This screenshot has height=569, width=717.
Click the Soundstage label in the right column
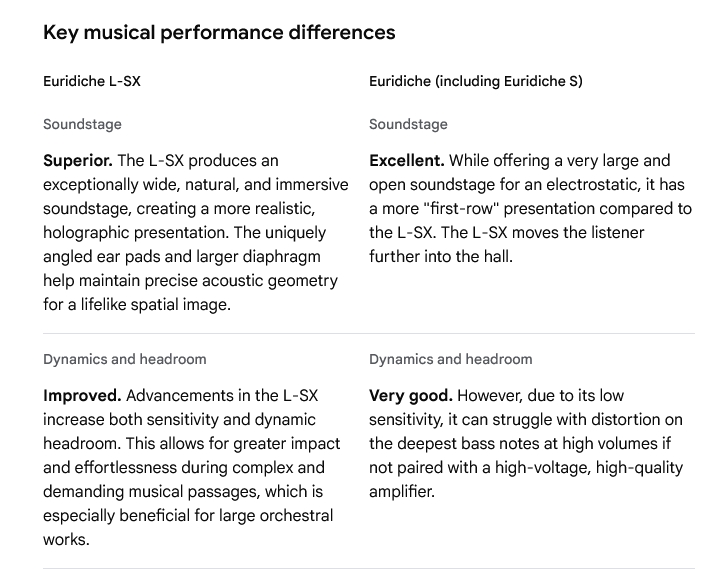point(408,125)
